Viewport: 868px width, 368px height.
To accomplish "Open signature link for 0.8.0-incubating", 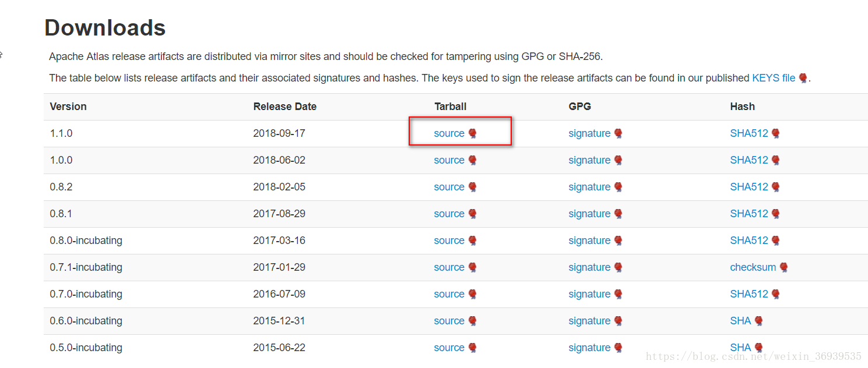I will pyautogui.click(x=589, y=240).
